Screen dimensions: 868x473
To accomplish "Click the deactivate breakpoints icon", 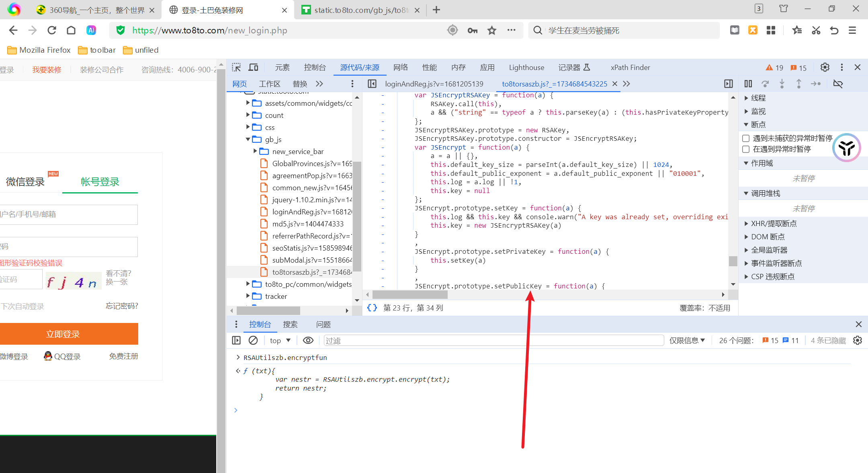I will tap(838, 84).
